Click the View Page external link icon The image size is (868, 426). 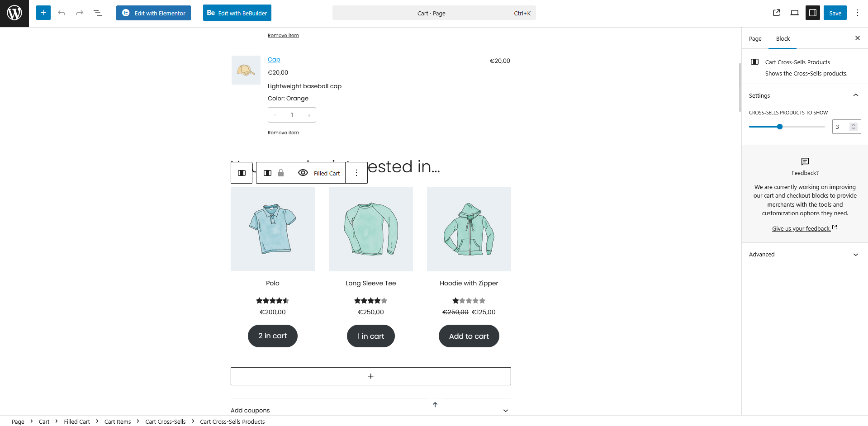777,13
